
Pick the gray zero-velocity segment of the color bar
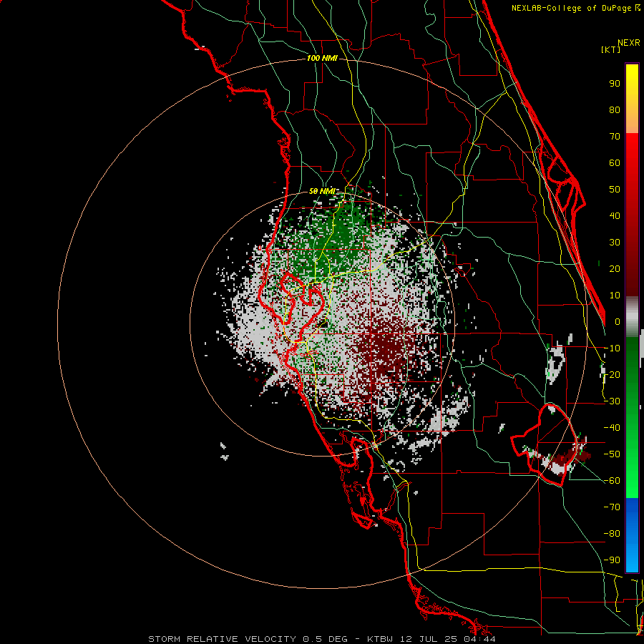632,316
